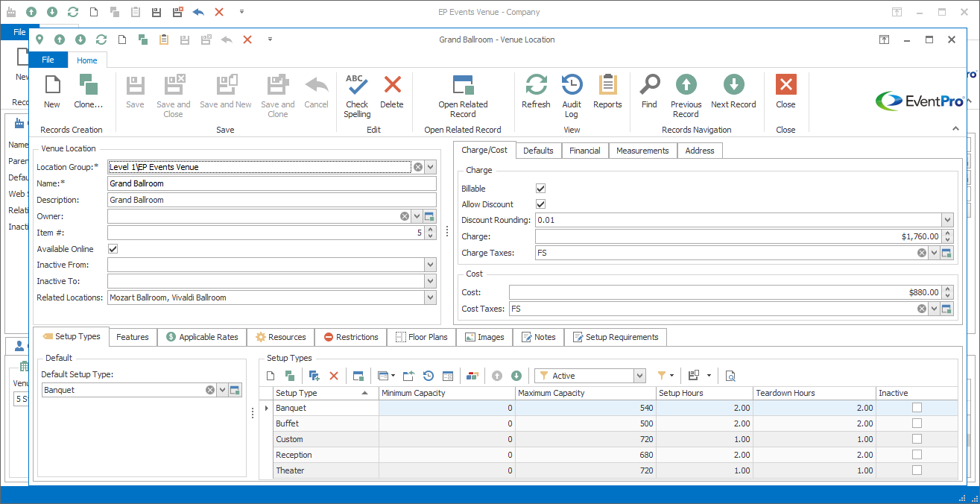Image resolution: width=980 pixels, height=504 pixels.
Task: Click the Find magnifier in the ribbon
Action: coord(649,92)
